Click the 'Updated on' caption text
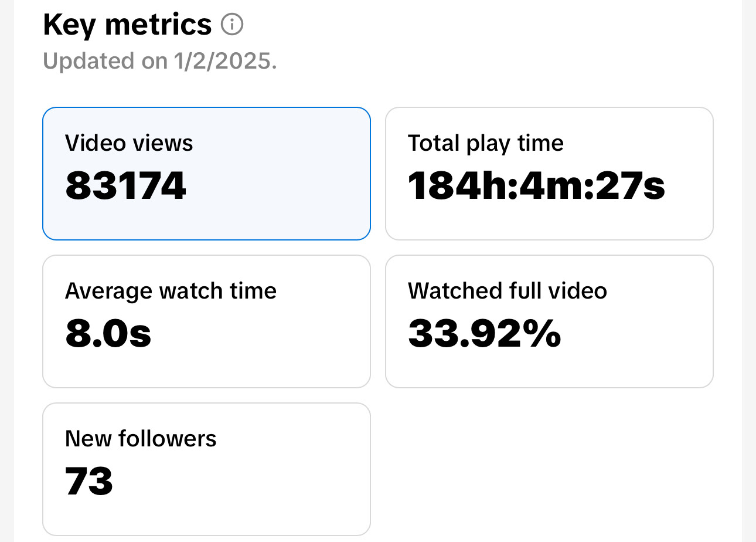This screenshot has height=542, width=756. (x=105, y=61)
